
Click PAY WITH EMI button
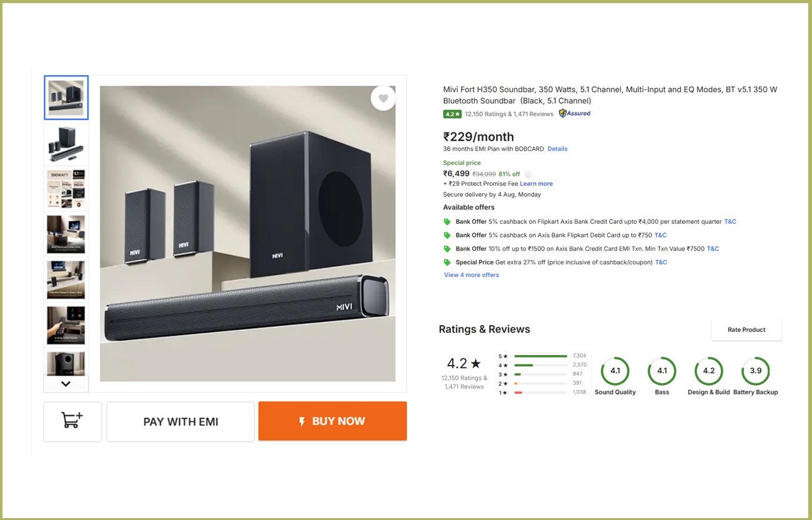point(181,421)
